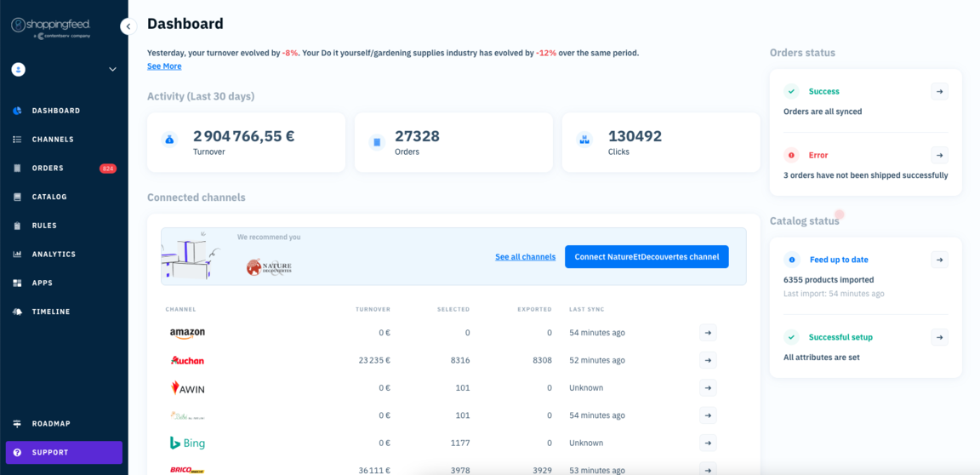Open the user avatar icon in sidebar
Image resolution: width=980 pixels, height=475 pixels.
18,69
